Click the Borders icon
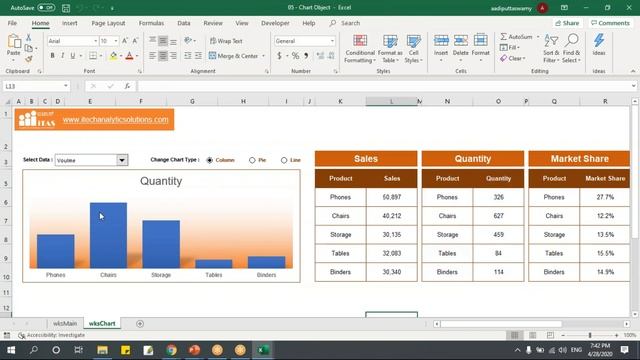The height and width of the screenshot is (360, 640). [x=93, y=56]
